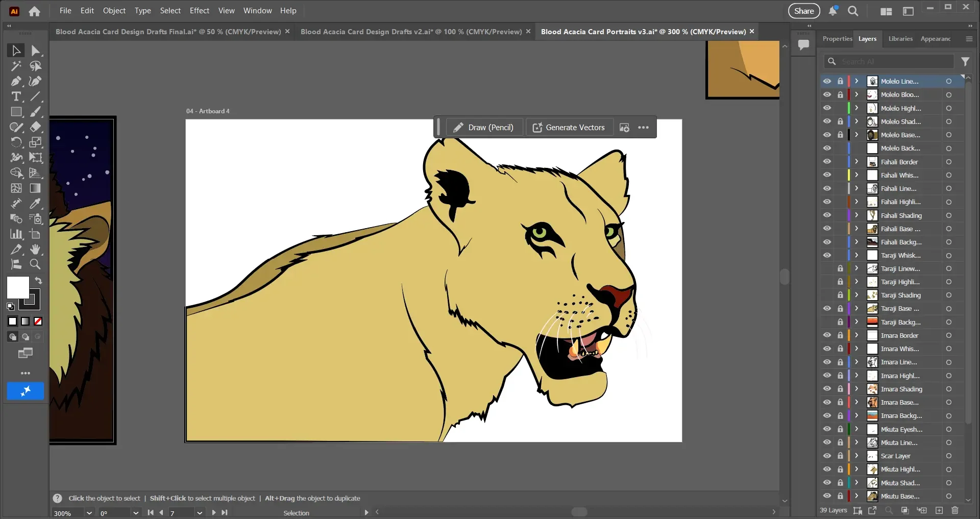This screenshot has width=980, height=519.
Task: Click the Magic Wand tool
Action: [x=16, y=66]
